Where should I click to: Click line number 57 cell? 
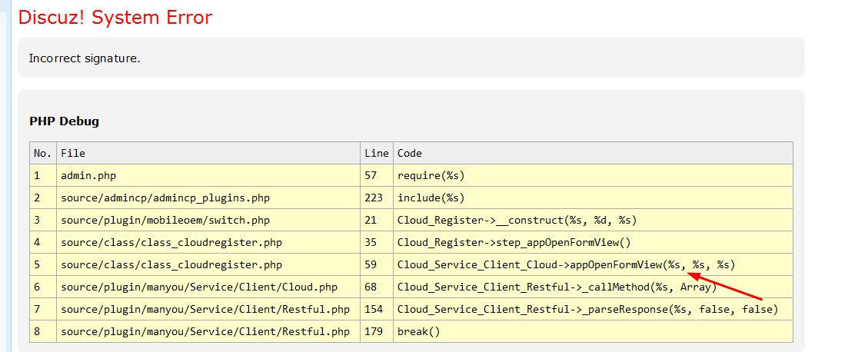click(x=377, y=175)
